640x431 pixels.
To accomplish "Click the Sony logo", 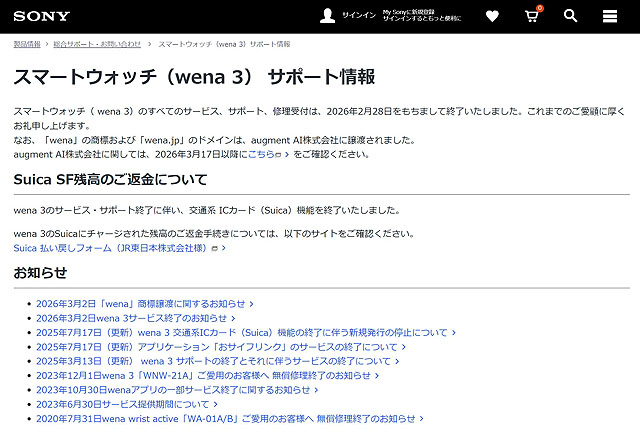I will (33, 15).
